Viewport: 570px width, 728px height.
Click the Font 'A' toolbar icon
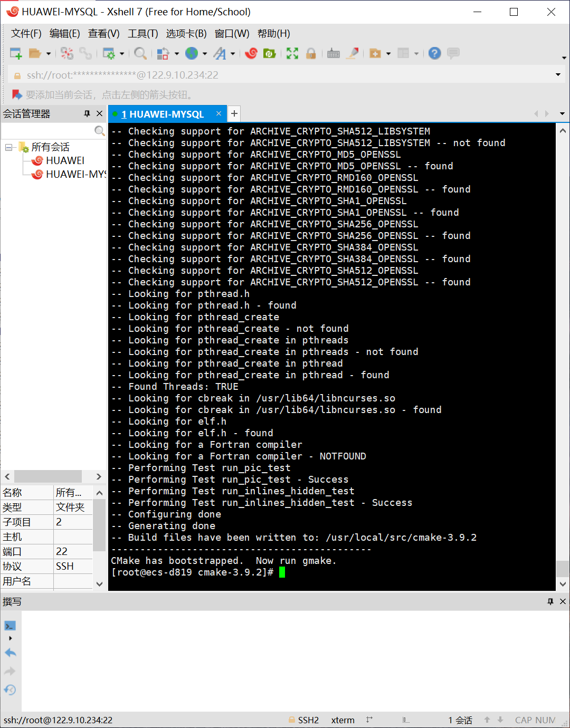coord(220,53)
